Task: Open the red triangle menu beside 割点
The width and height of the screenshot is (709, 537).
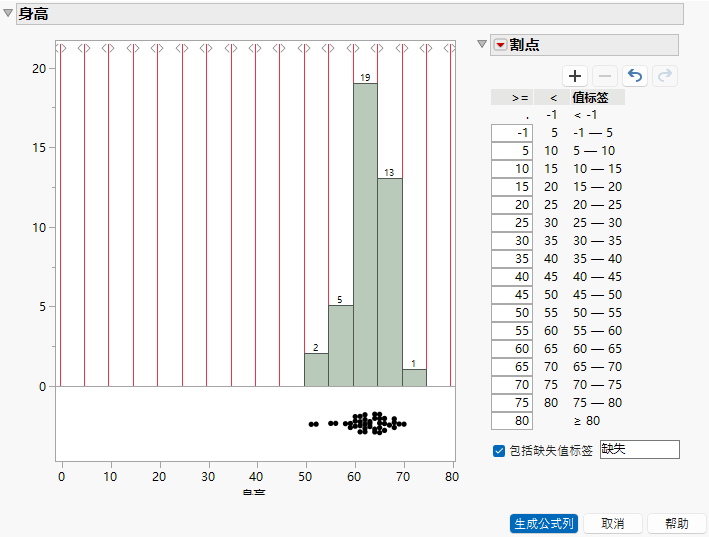Action: [500, 45]
